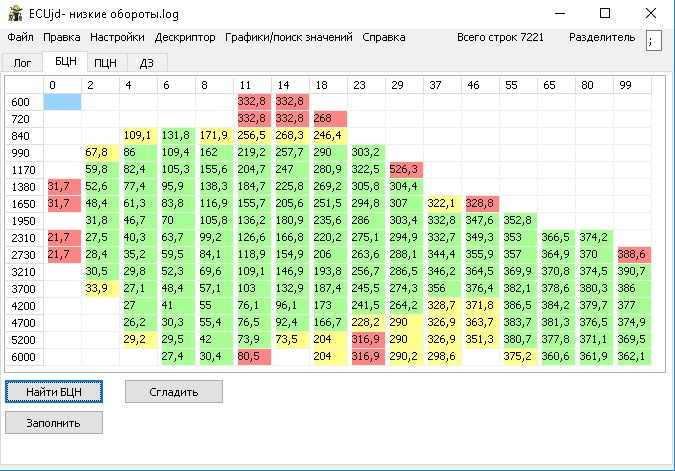
Task: Click row header 6000
Action: pyautogui.click(x=25, y=356)
